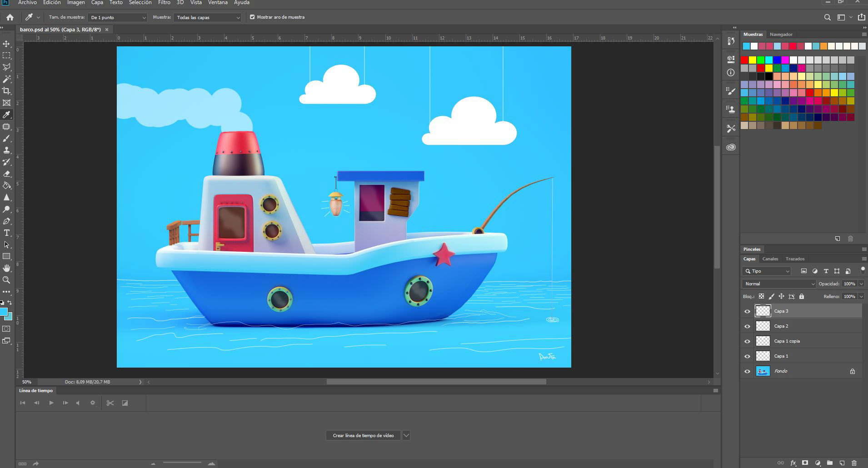Image resolution: width=868 pixels, height=468 pixels.
Task: Select the Hand tool
Action: [x=6, y=268]
